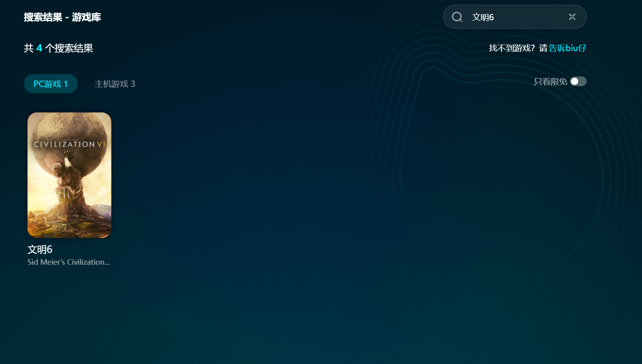642x364 pixels.
Task: Click the 搜索结果 - 游戏库 page heading
Action: tap(62, 17)
